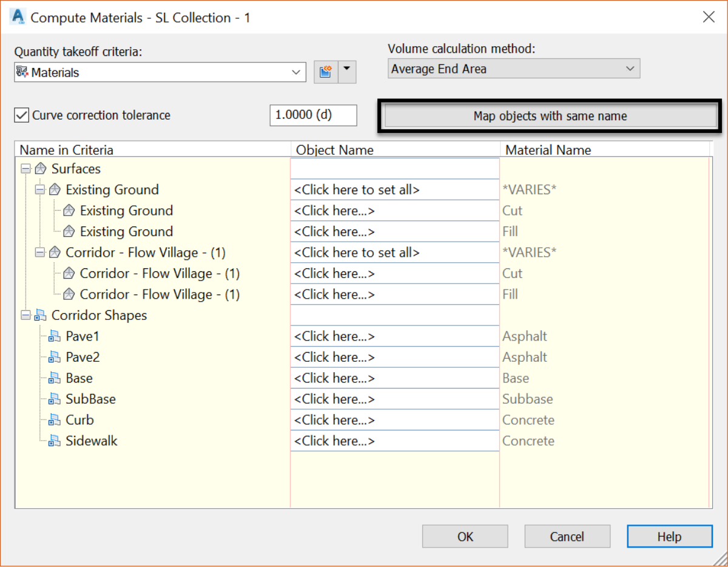Click object name cell for Curb
The height and width of the screenshot is (567, 728).
click(395, 420)
